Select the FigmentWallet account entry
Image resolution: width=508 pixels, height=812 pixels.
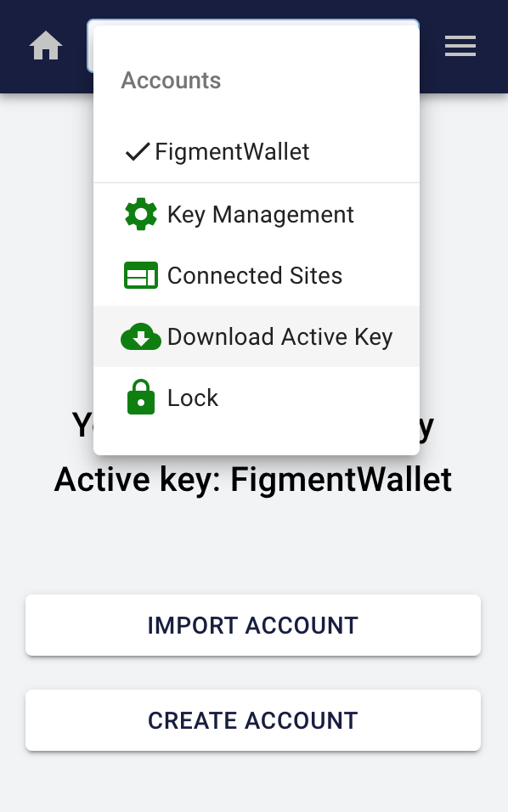pos(257,152)
